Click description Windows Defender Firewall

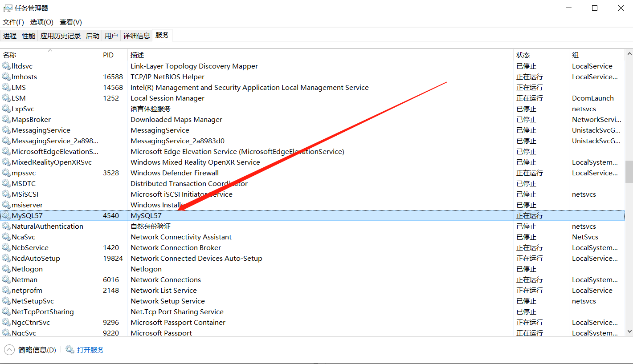click(175, 173)
